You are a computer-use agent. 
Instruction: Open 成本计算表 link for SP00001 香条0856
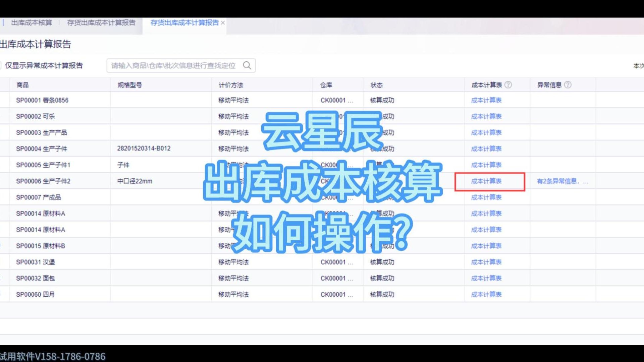tap(486, 100)
